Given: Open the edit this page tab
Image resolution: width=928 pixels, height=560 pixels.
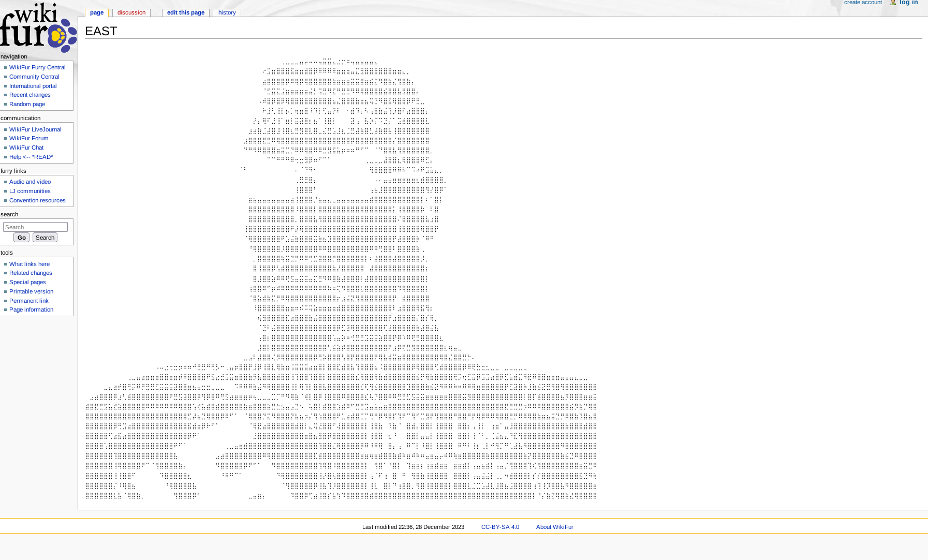Looking at the screenshot, I should 185,12.
